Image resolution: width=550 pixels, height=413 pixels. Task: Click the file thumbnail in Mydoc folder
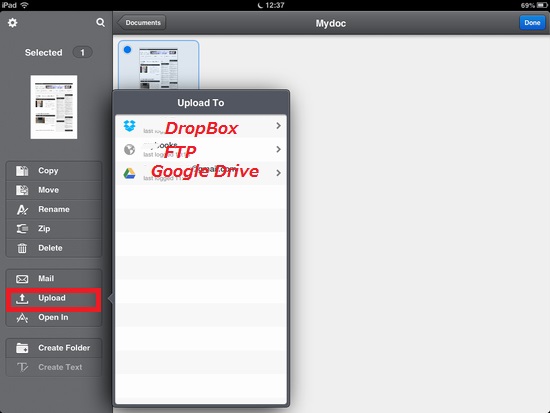tap(159, 68)
